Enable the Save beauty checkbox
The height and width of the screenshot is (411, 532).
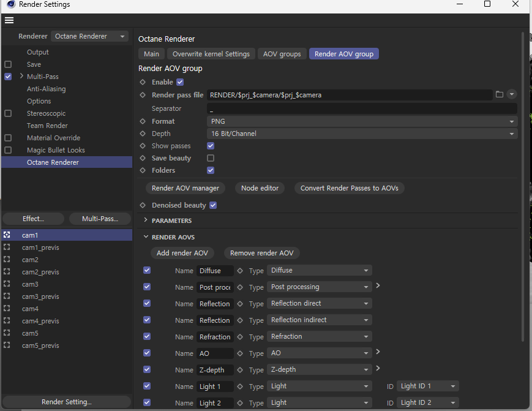tap(211, 158)
